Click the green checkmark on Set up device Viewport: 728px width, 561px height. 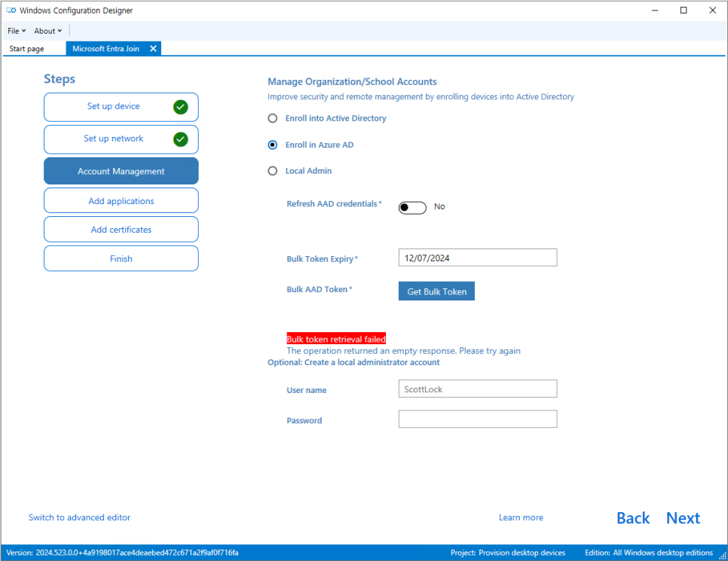pyautogui.click(x=181, y=107)
